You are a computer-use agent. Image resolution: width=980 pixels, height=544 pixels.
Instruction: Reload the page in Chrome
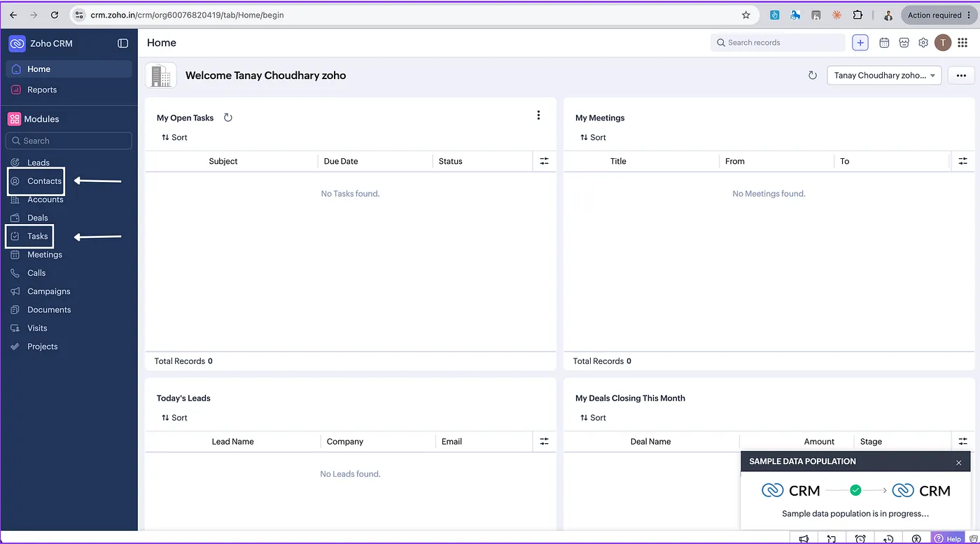tap(55, 15)
